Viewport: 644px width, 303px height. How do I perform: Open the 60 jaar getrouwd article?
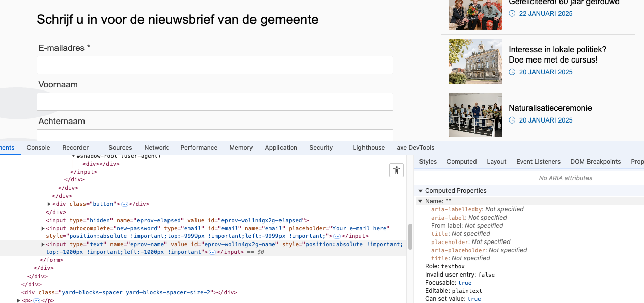[564, 3]
